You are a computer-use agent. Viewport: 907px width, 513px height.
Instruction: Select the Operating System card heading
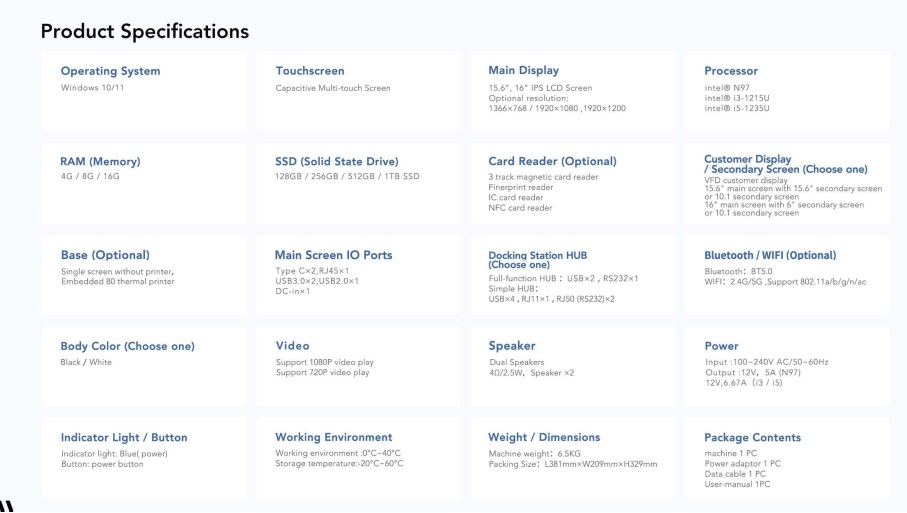(x=110, y=71)
